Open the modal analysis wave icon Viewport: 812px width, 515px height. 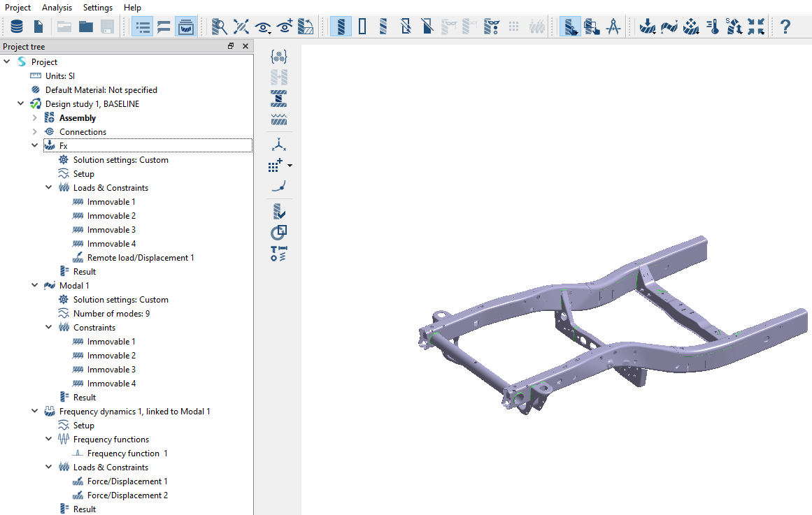tap(669, 27)
